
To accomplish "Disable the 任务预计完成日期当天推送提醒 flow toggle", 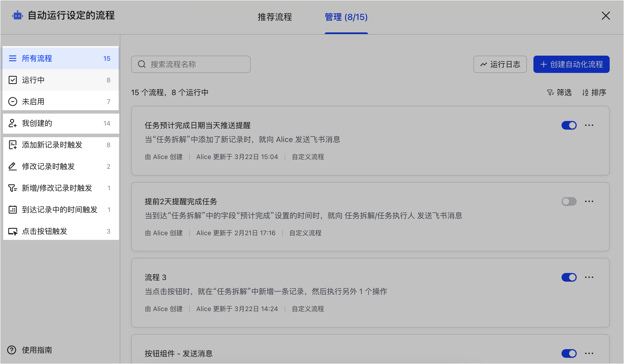I will pyautogui.click(x=569, y=125).
